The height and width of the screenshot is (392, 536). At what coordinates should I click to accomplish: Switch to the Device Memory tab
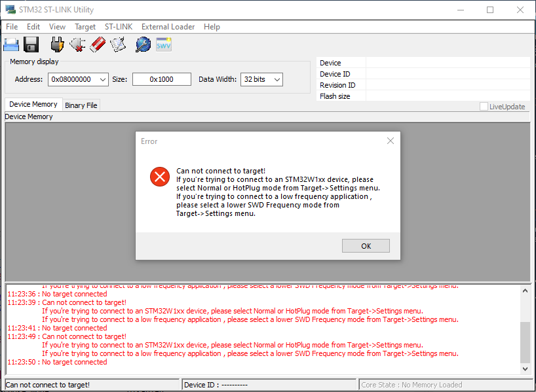click(x=33, y=104)
